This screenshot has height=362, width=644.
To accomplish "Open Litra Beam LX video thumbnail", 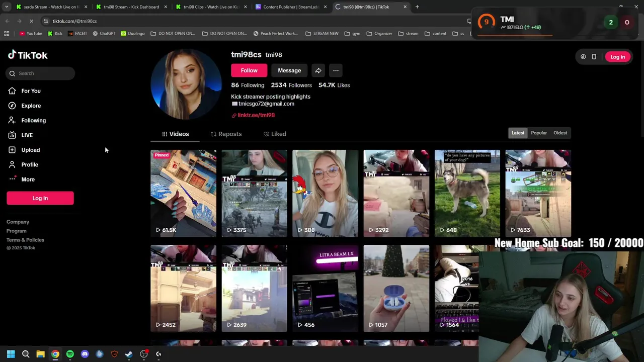I will tap(326, 289).
